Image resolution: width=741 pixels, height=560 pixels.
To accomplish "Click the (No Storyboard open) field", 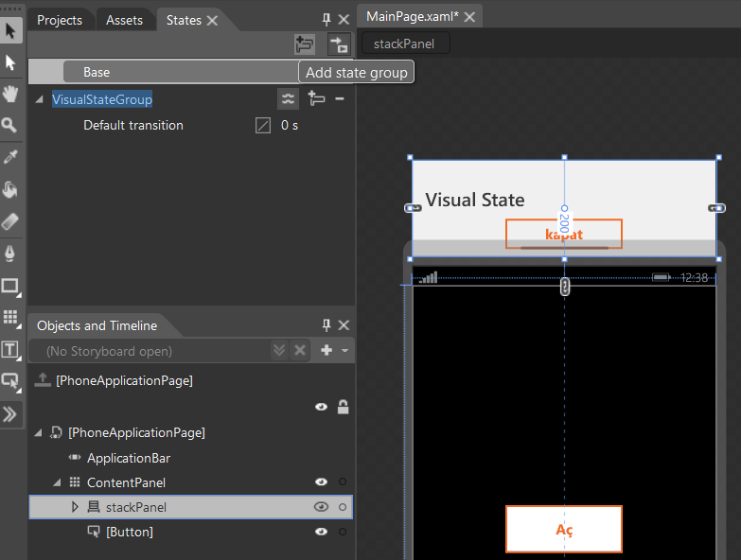I will point(150,351).
